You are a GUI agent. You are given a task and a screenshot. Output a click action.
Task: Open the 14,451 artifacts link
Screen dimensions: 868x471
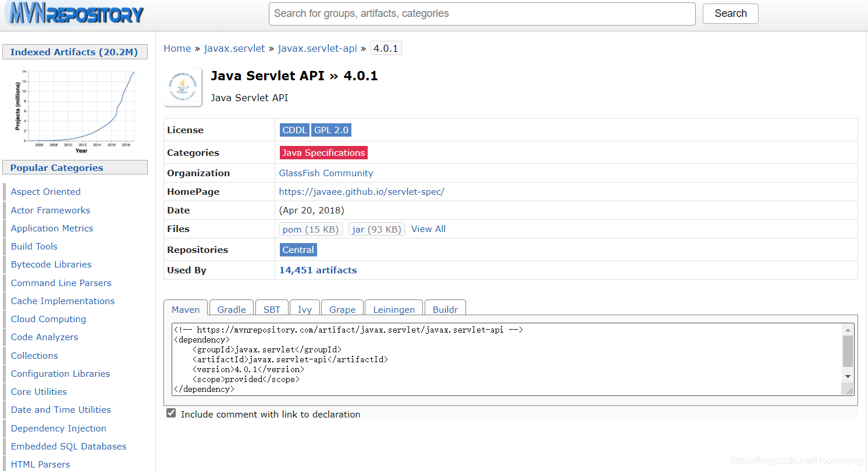[318, 270]
